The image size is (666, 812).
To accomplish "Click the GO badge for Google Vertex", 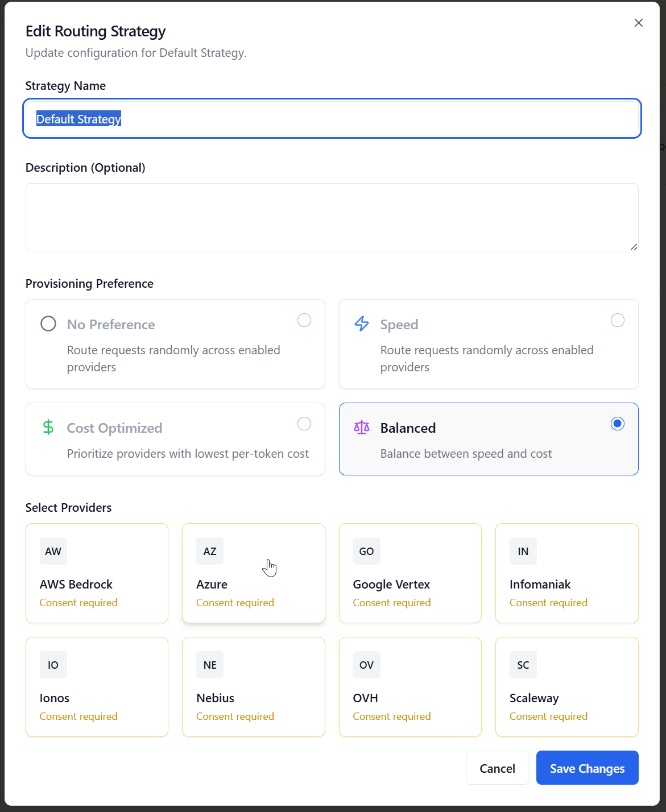I will point(366,551).
